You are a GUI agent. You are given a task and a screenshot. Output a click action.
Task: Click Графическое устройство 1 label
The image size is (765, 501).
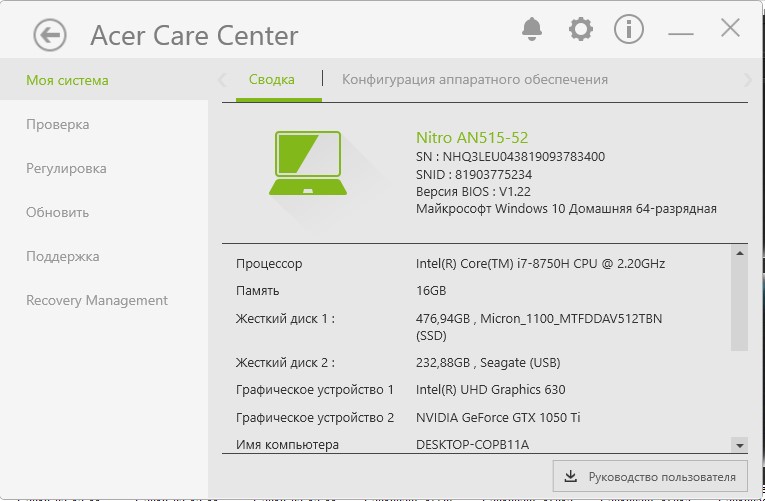tap(315, 390)
